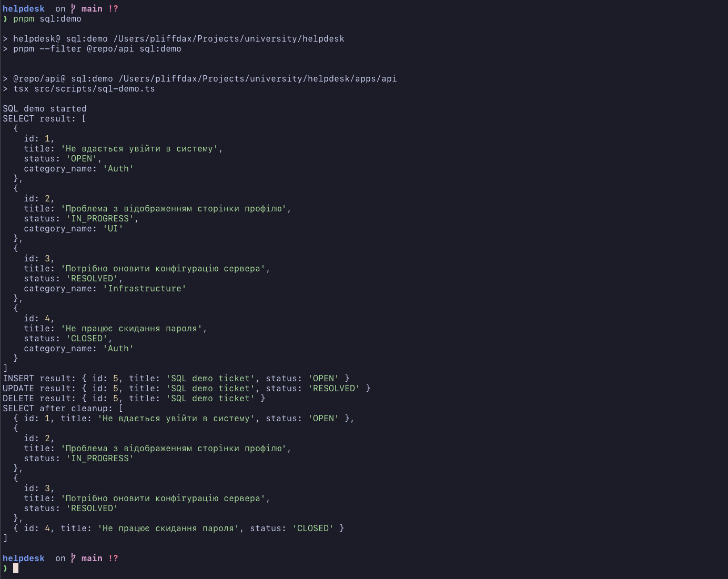Click the line 'pnpm --filter @repo/api sql:demo'

92,49
